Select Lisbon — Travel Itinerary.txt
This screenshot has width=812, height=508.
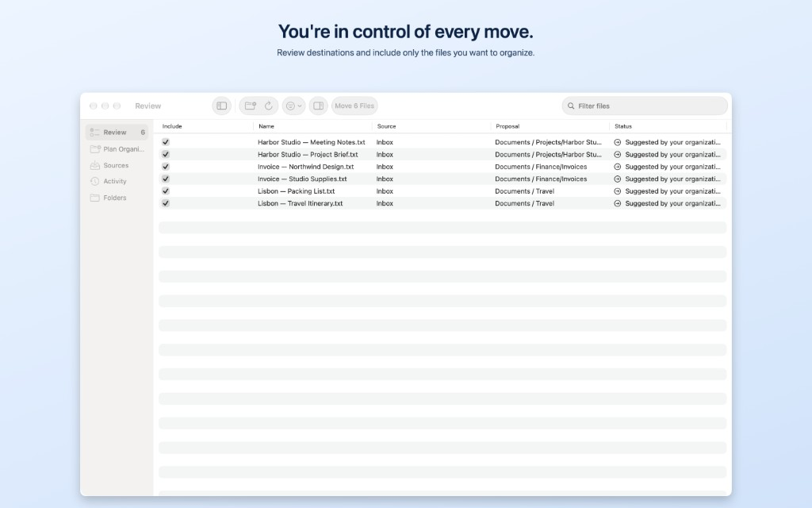[x=300, y=203]
